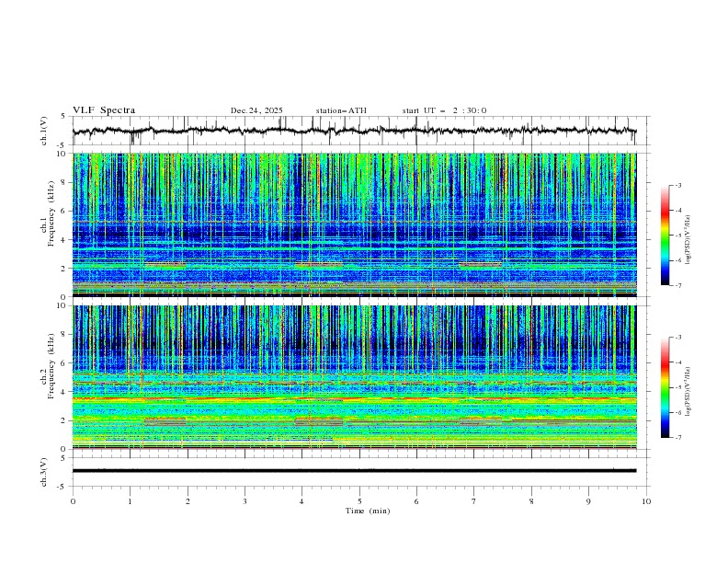Click the "VLF Spectra" plot title
Screen dimensions: 728x563
tap(104, 110)
